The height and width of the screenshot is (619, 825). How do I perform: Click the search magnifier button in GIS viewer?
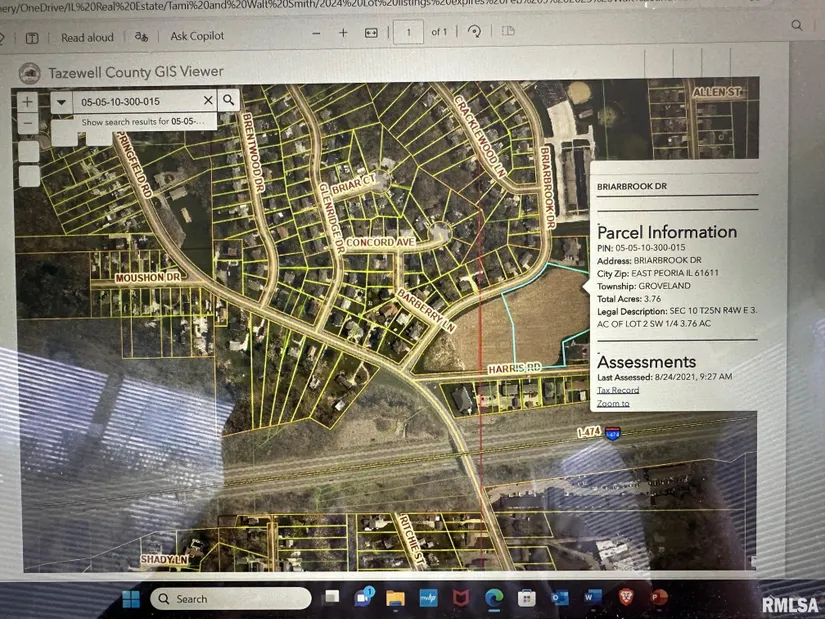tap(229, 100)
